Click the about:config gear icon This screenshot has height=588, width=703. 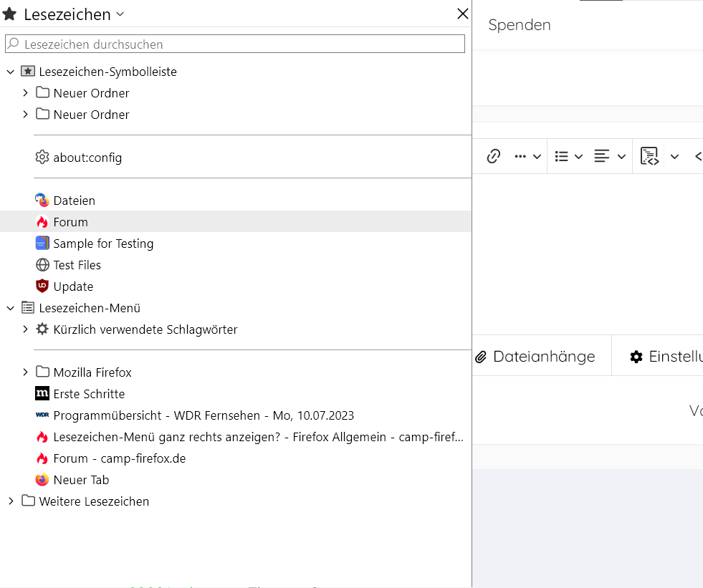[x=42, y=158]
